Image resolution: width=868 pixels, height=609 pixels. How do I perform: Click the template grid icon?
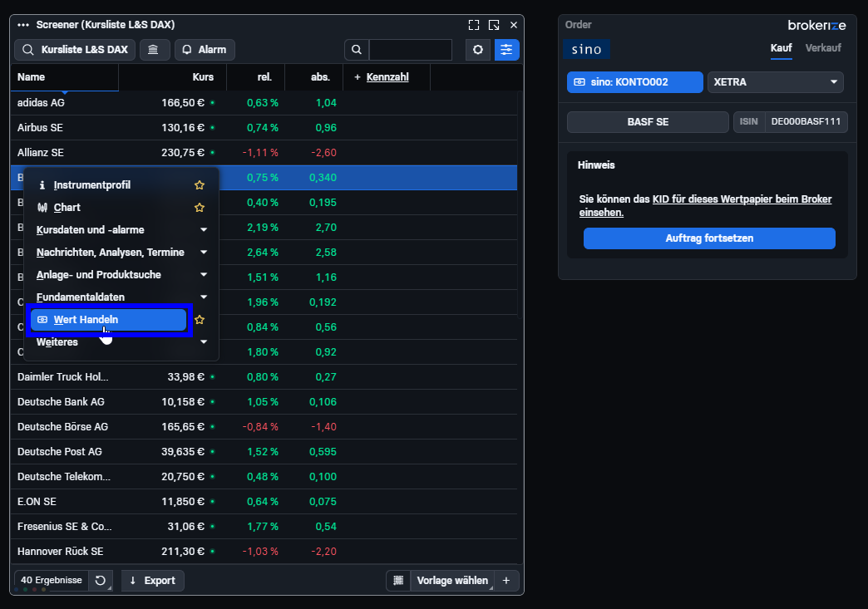(x=398, y=580)
